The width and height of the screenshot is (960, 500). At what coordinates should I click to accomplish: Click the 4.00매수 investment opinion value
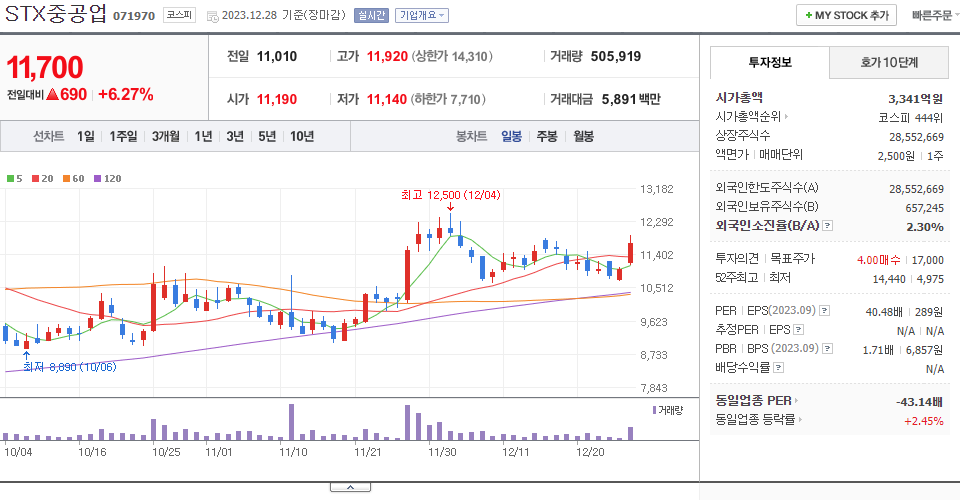(878, 260)
